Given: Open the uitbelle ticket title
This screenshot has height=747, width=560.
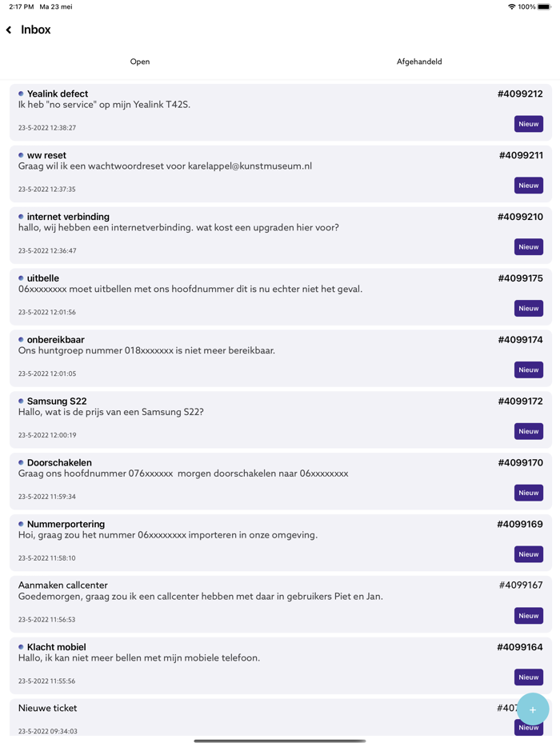Looking at the screenshot, I should [x=43, y=278].
